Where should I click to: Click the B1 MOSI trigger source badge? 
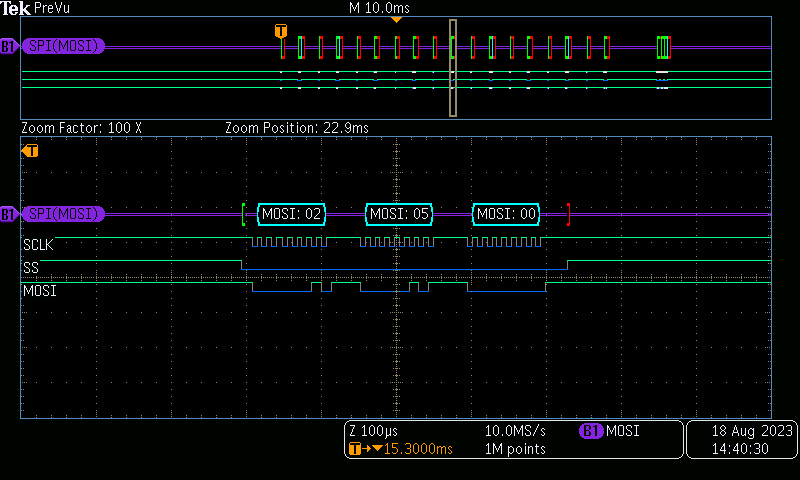click(x=609, y=431)
